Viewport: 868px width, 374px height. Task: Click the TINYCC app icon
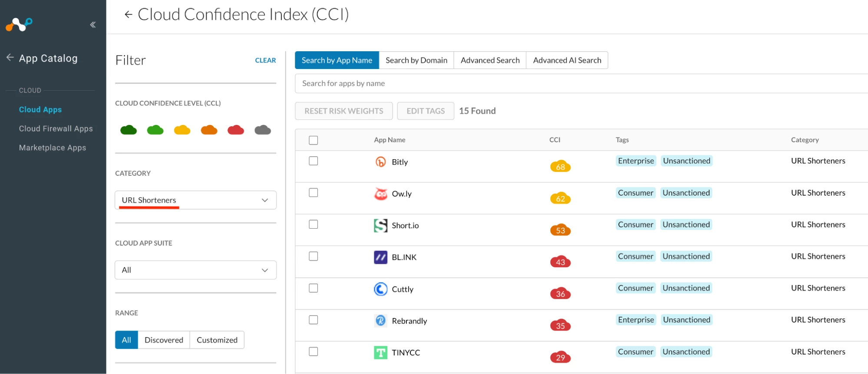click(380, 352)
